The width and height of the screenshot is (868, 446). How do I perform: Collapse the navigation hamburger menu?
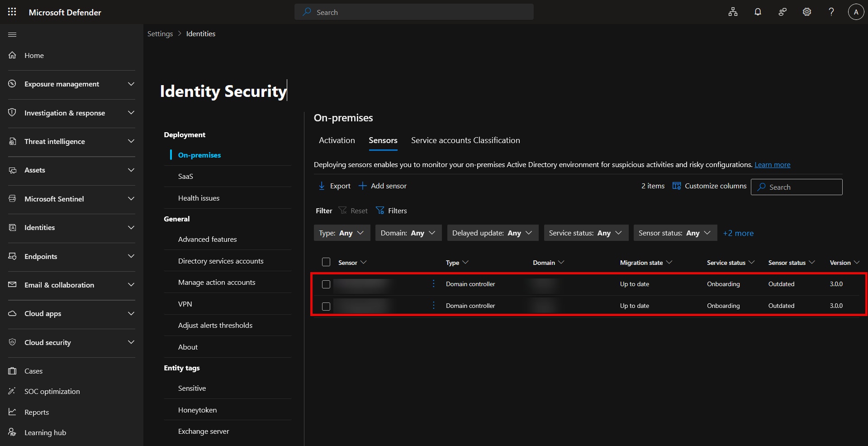12,34
